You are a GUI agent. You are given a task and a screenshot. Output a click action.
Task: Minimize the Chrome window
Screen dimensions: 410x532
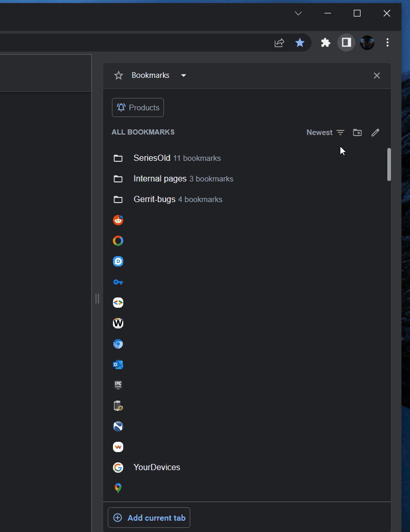pyautogui.click(x=327, y=13)
